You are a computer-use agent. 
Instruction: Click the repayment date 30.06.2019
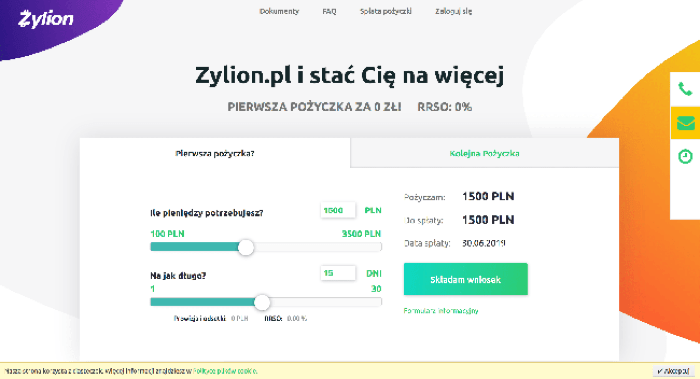click(483, 244)
